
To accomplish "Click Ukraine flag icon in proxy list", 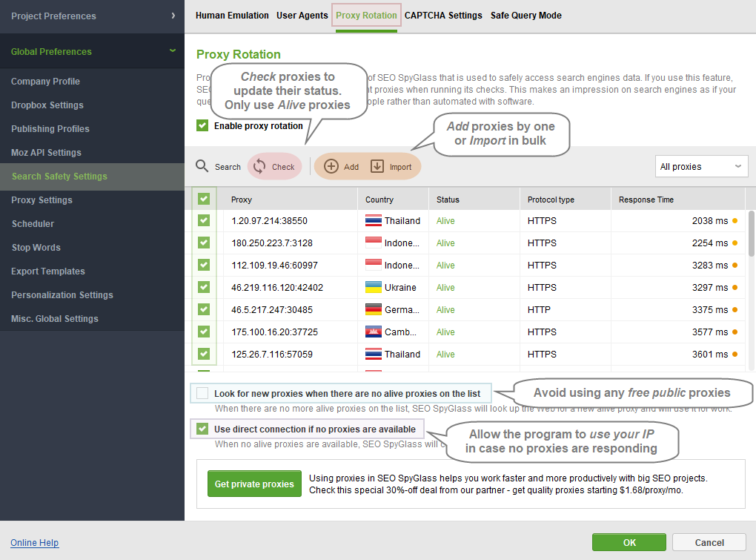I will point(373,287).
